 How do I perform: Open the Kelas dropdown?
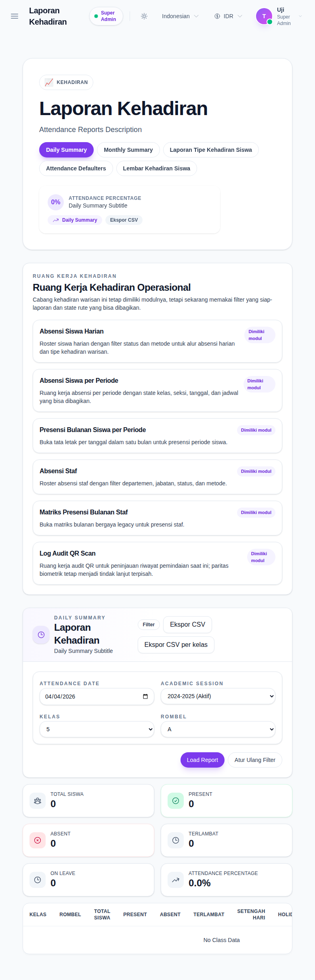click(x=97, y=729)
